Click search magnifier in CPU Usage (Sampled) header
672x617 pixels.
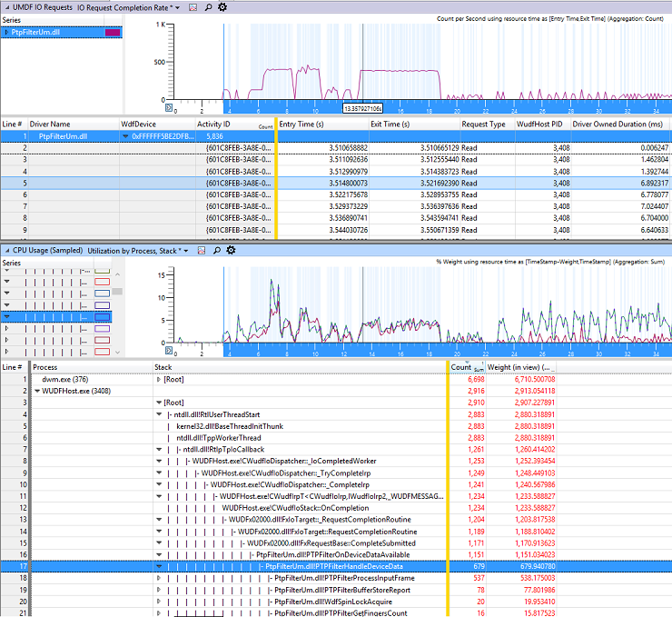click(217, 251)
